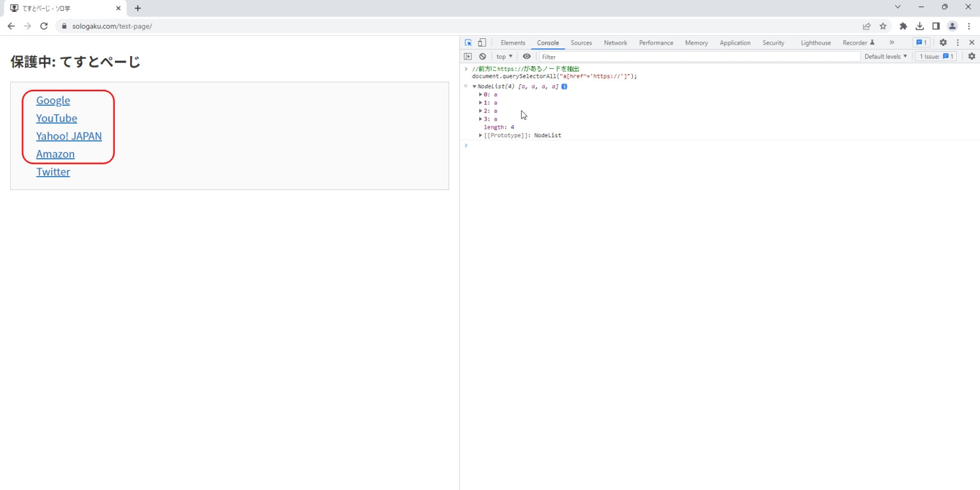The height and width of the screenshot is (490, 980).
Task: Toggle the Chrome side panel icon
Action: click(936, 26)
